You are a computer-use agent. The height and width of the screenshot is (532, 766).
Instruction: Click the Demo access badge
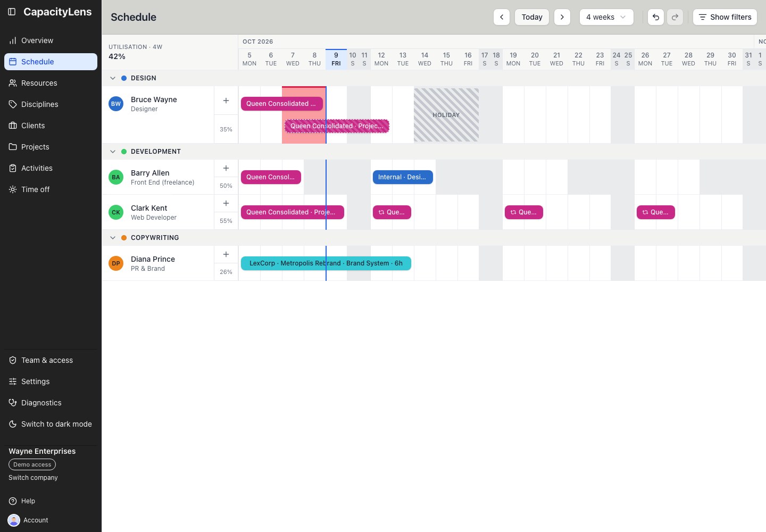click(x=32, y=464)
